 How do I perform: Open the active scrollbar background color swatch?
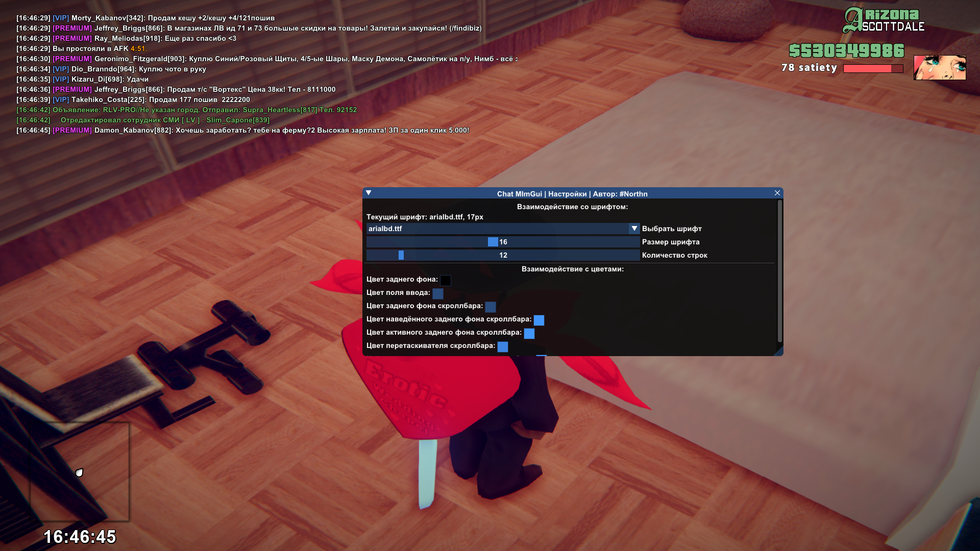[x=529, y=333]
